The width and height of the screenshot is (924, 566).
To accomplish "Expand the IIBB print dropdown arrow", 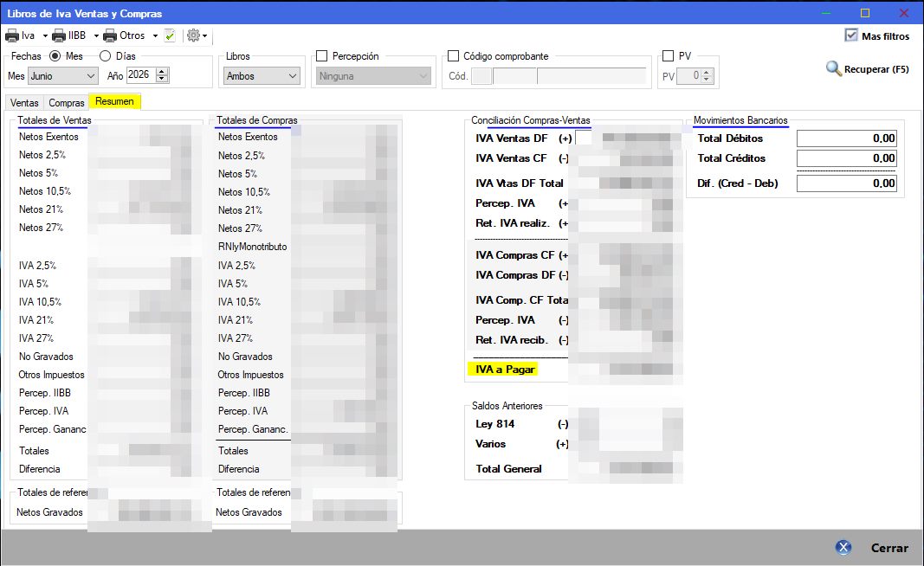I will click(x=95, y=36).
